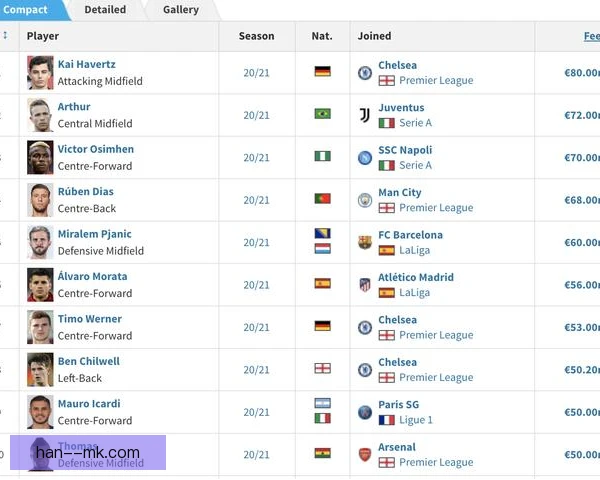The image size is (600, 480).
Task: Sort the table using the arrow column header
Action: click(x=5, y=35)
